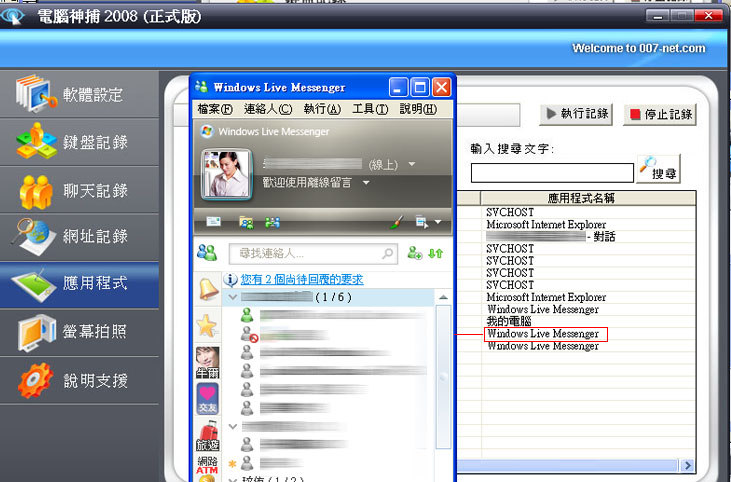This screenshot has height=482, width=731.
Task: Click the favorites star tab icon
Action: click(207, 325)
